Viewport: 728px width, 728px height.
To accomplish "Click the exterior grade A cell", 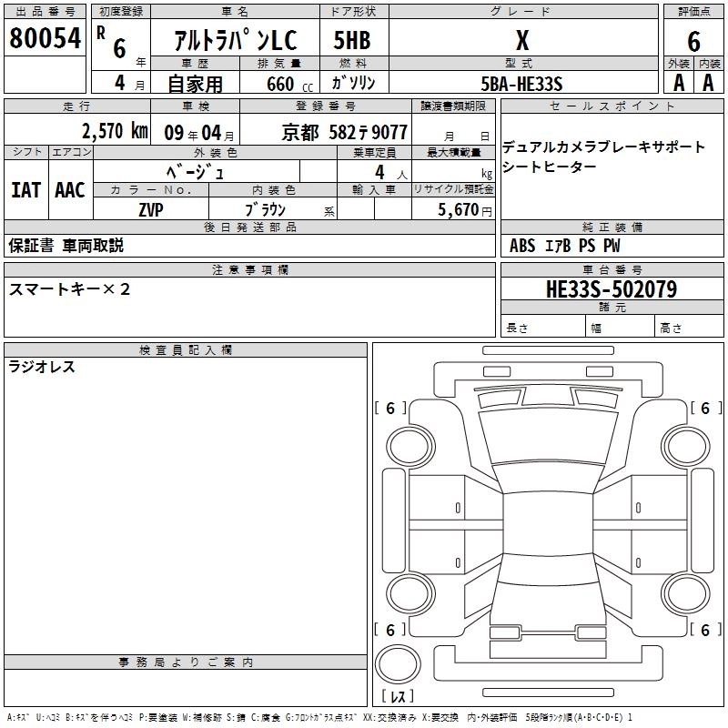I will click(678, 83).
